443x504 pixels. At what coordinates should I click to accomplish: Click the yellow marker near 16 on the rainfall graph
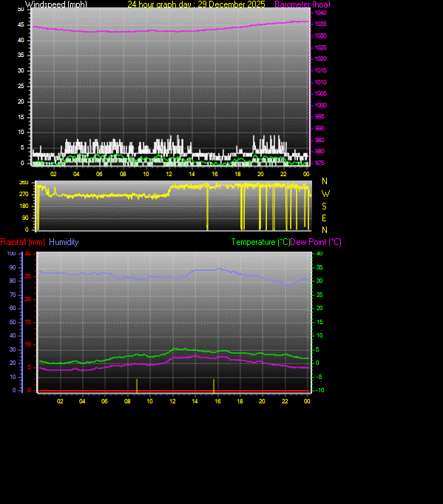214,386
